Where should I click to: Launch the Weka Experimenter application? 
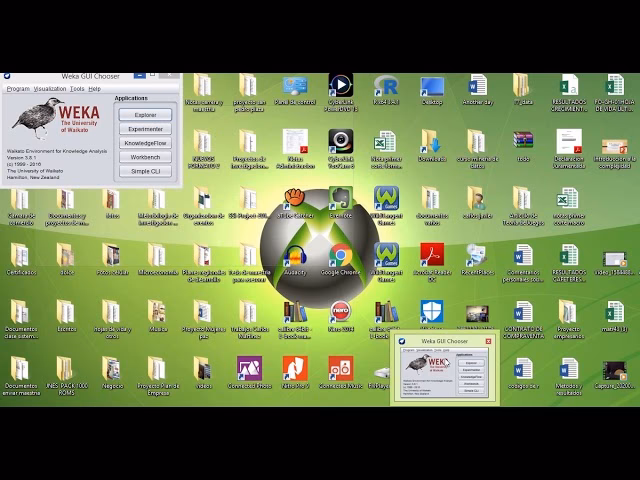click(x=145, y=129)
